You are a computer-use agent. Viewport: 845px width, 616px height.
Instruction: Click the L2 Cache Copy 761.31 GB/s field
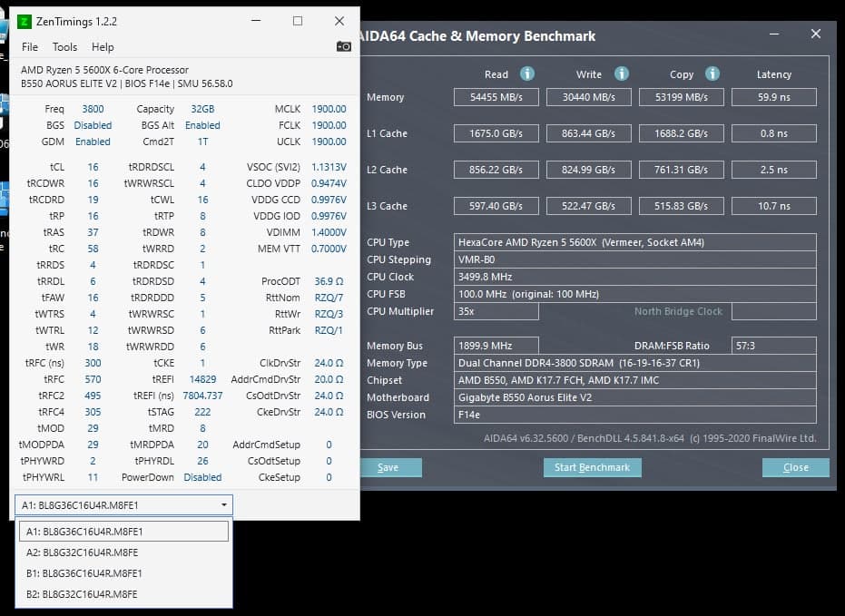[682, 170]
